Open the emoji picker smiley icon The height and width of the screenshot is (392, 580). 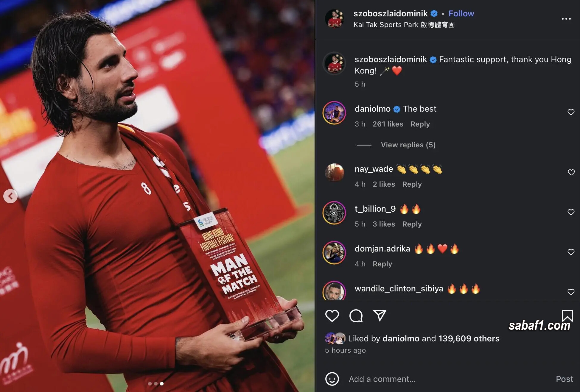[332, 379]
